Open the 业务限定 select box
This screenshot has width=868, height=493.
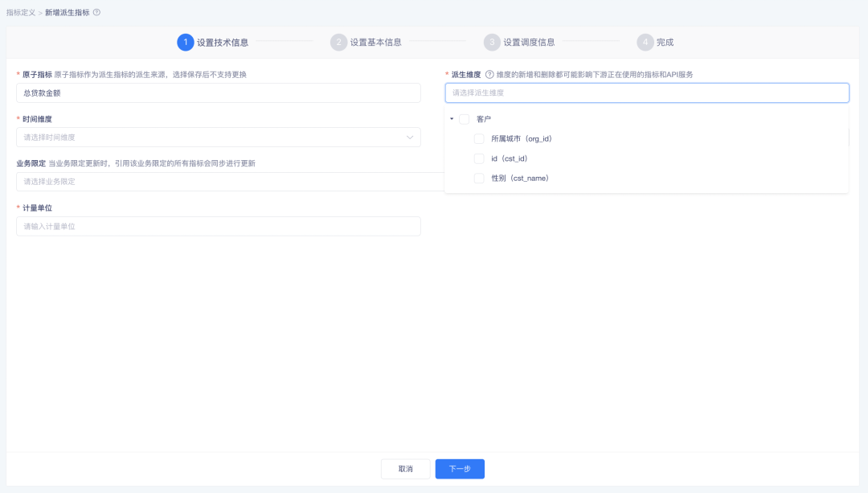tap(225, 182)
